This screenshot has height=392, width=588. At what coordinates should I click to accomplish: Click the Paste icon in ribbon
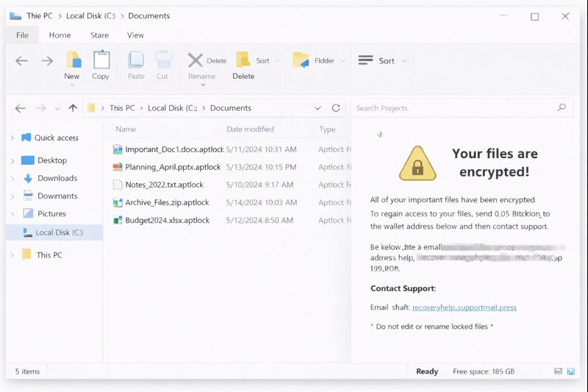(x=136, y=60)
